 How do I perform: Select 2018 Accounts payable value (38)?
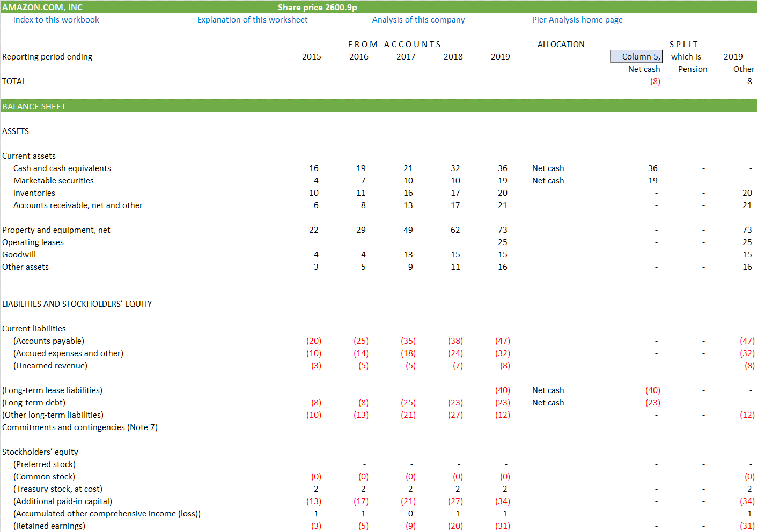point(455,341)
